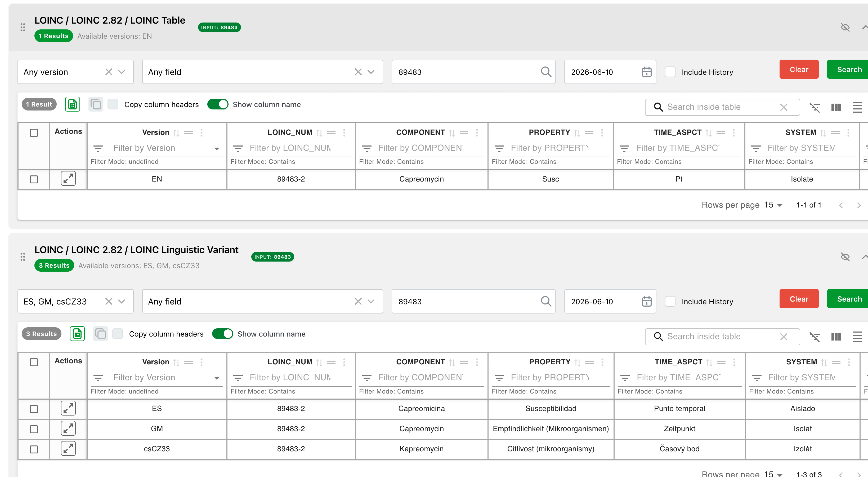Open 'ES, GM, csCZ33' version dropdown
This screenshot has height=477, width=868.
(122, 301)
